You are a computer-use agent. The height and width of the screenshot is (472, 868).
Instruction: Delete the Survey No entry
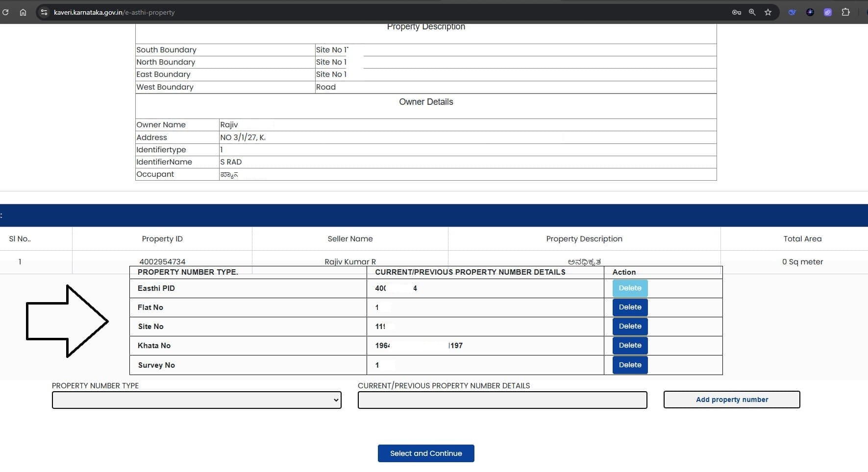(x=630, y=365)
